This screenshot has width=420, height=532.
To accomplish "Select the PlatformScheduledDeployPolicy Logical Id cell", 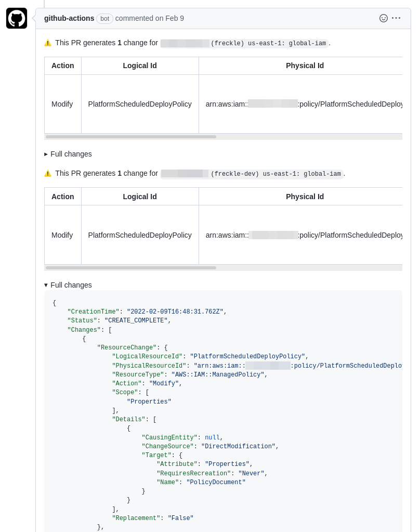I will tap(139, 104).
